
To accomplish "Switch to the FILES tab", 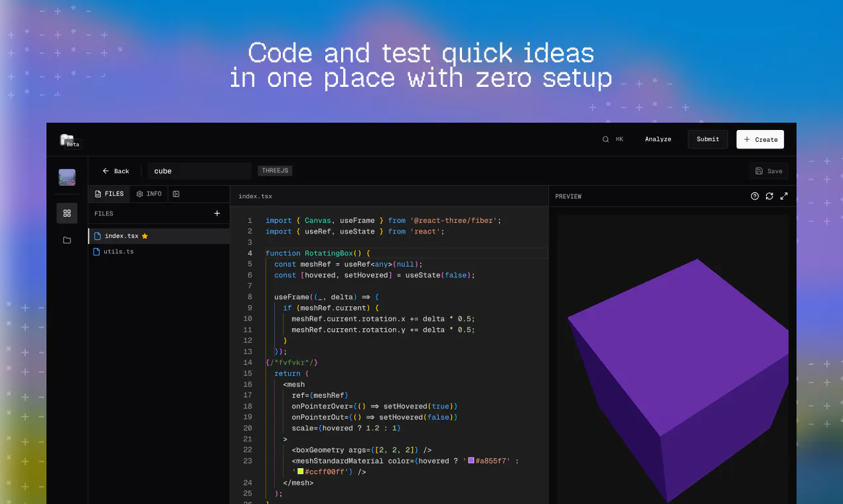I will pyautogui.click(x=110, y=194).
